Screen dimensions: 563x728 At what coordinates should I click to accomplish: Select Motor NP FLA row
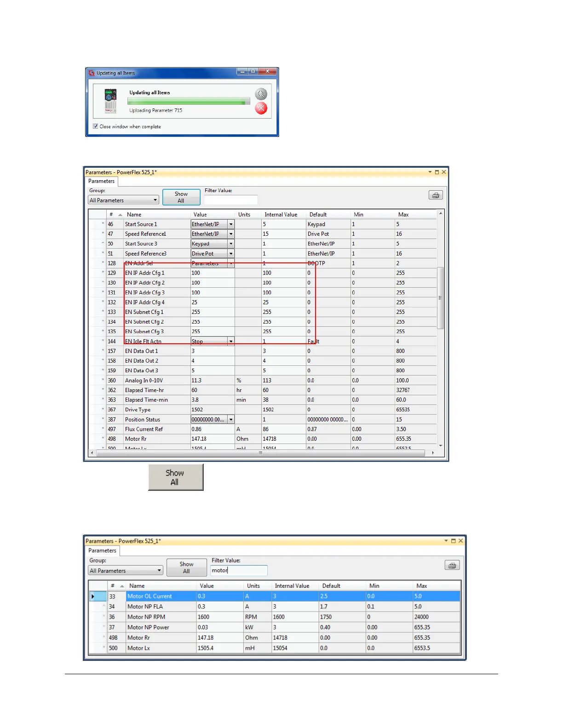tap(275, 607)
